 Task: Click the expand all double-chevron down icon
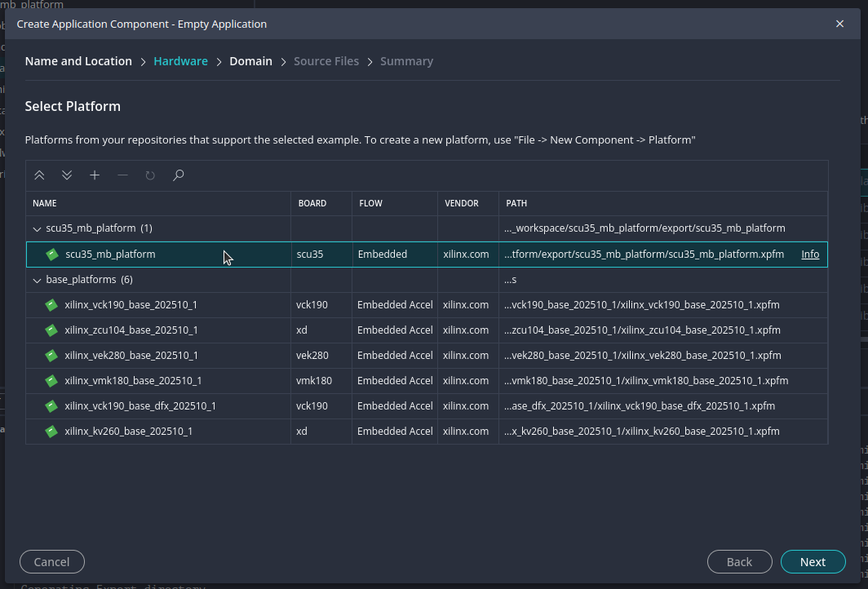coord(67,175)
